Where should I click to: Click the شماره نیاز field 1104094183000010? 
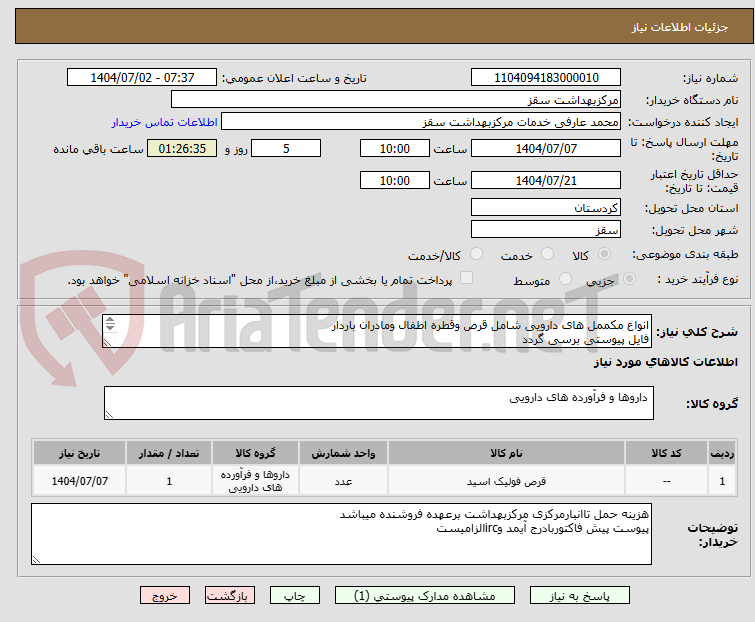pos(546,77)
